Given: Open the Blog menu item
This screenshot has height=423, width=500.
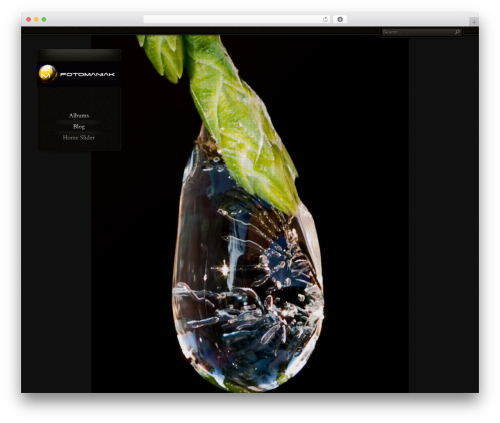Looking at the screenshot, I should tap(79, 126).
